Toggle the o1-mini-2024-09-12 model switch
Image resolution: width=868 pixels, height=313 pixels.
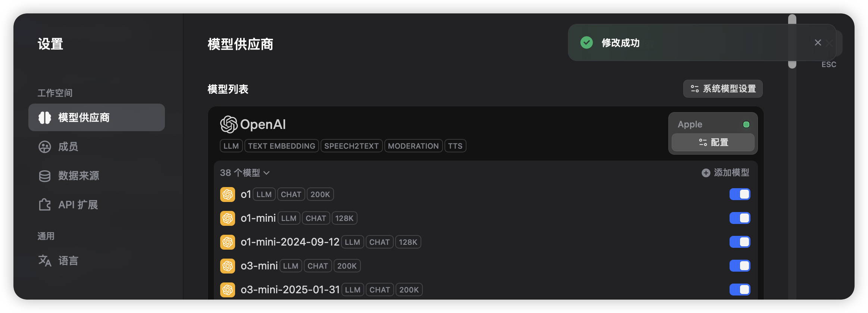[x=740, y=242]
